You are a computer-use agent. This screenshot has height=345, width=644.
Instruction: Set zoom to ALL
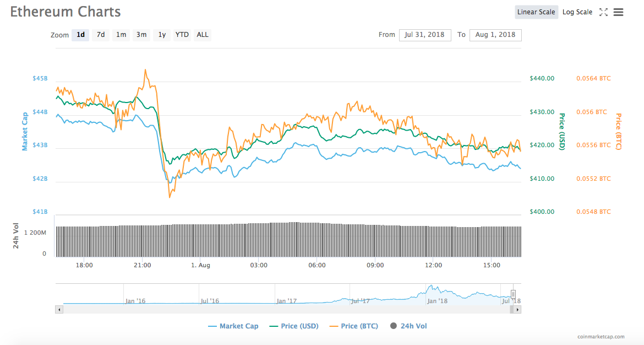point(203,35)
